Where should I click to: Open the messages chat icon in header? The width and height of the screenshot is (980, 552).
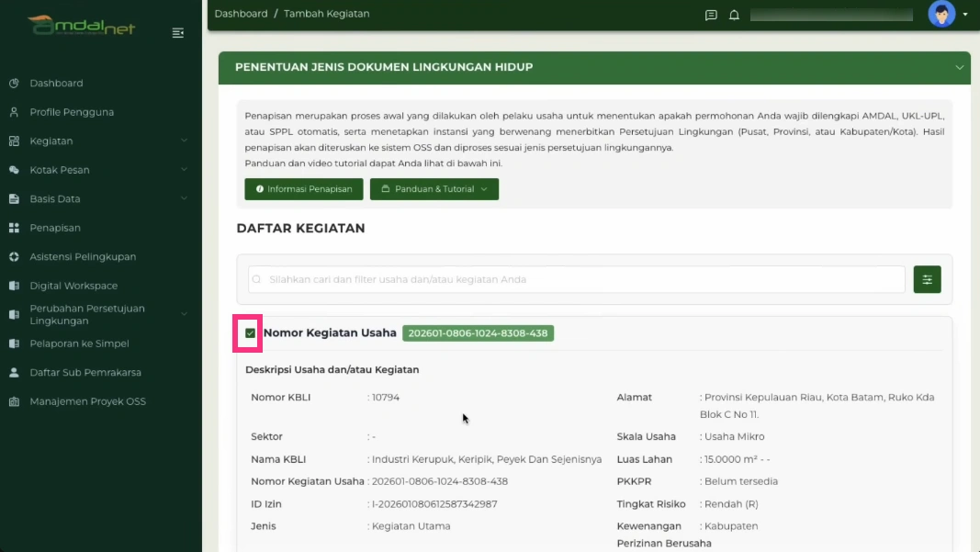711,15
